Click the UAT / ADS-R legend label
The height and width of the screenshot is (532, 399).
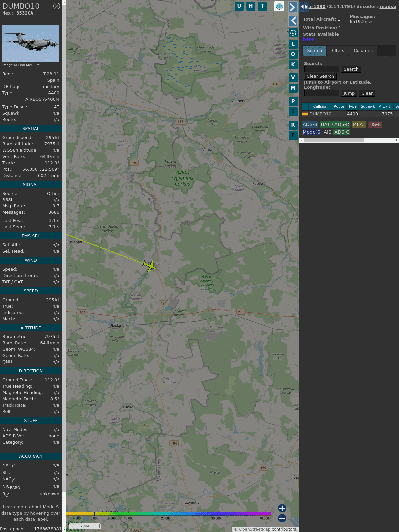point(335,124)
